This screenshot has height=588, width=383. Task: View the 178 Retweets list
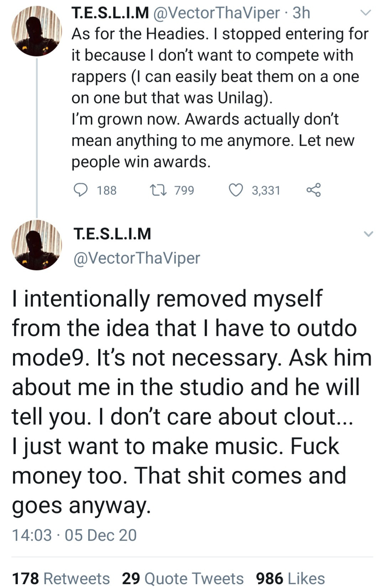61,578
